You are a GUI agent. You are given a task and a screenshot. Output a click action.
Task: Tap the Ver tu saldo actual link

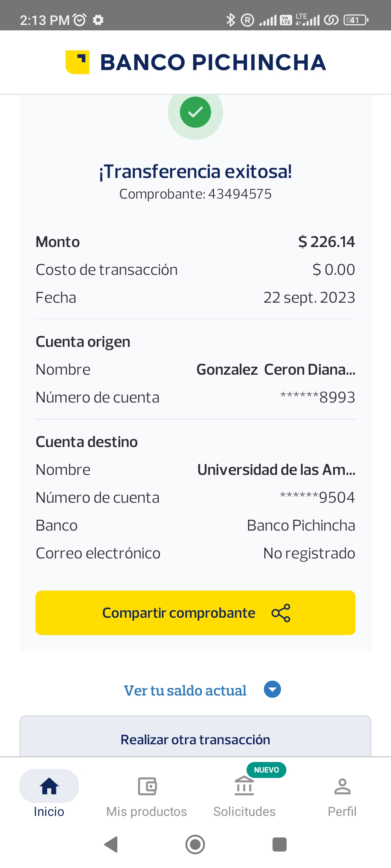185,690
